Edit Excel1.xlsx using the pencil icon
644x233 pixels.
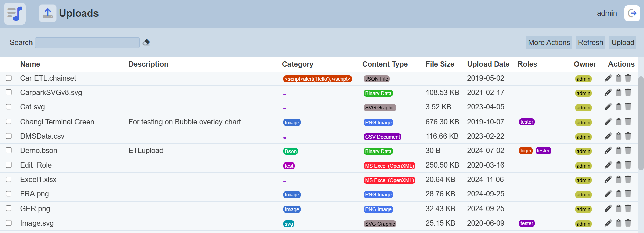(x=608, y=180)
